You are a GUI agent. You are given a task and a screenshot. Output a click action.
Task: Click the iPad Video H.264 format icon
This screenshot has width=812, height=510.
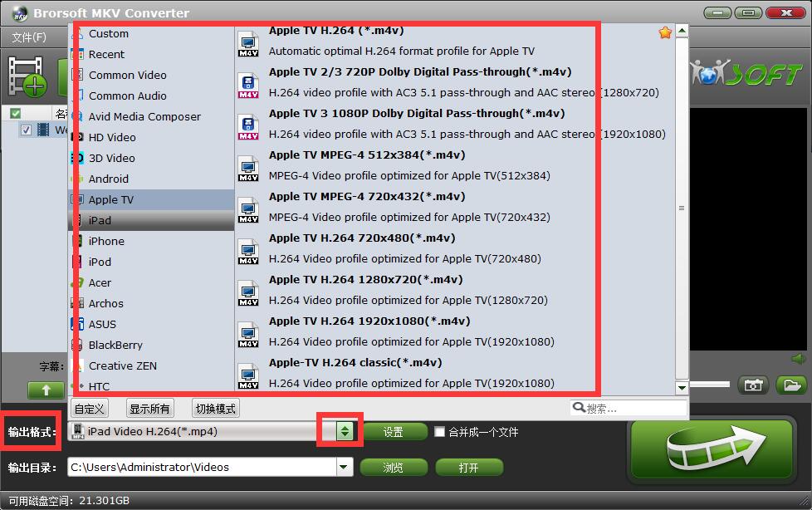(x=81, y=430)
